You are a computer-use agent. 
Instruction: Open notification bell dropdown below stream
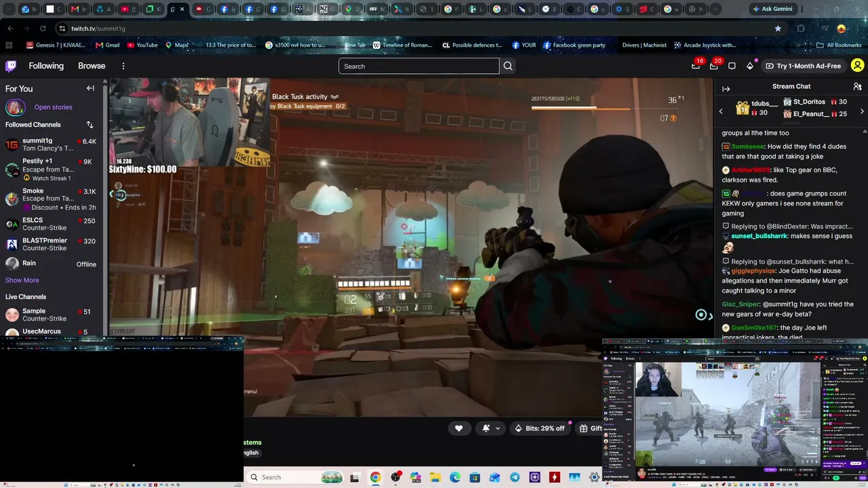491,428
